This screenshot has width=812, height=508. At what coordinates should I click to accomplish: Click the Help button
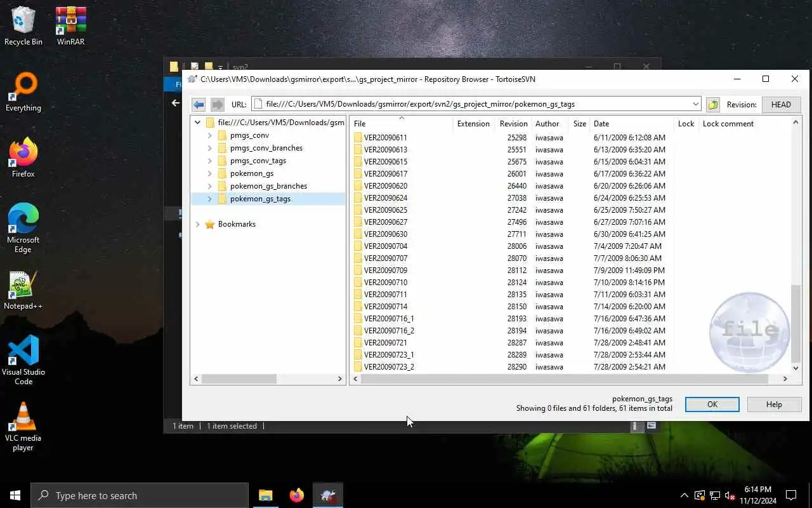click(774, 404)
